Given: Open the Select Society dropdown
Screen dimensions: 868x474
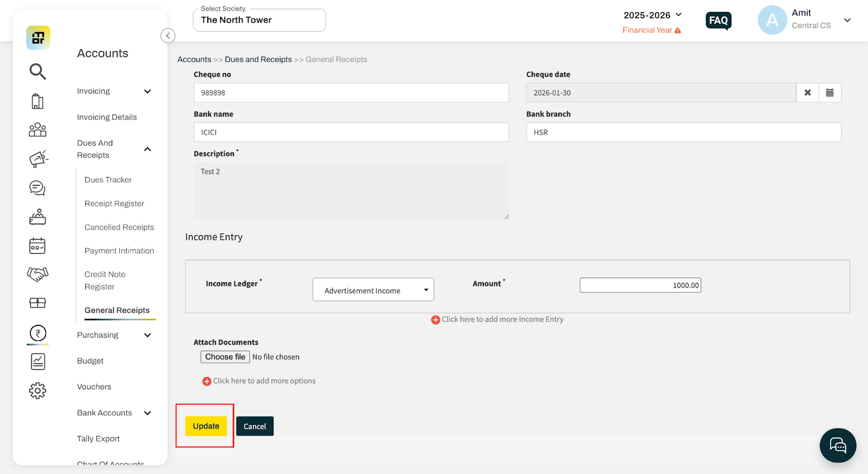Looking at the screenshot, I should pyautogui.click(x=259, y=20).
